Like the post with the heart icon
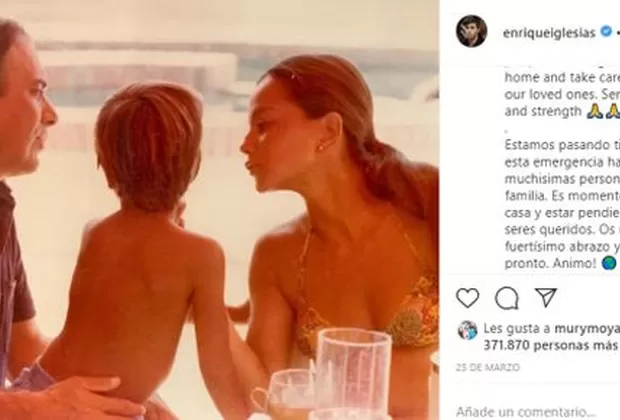Image resolution: width=620 pixels, height=420 pixels. 467,297
